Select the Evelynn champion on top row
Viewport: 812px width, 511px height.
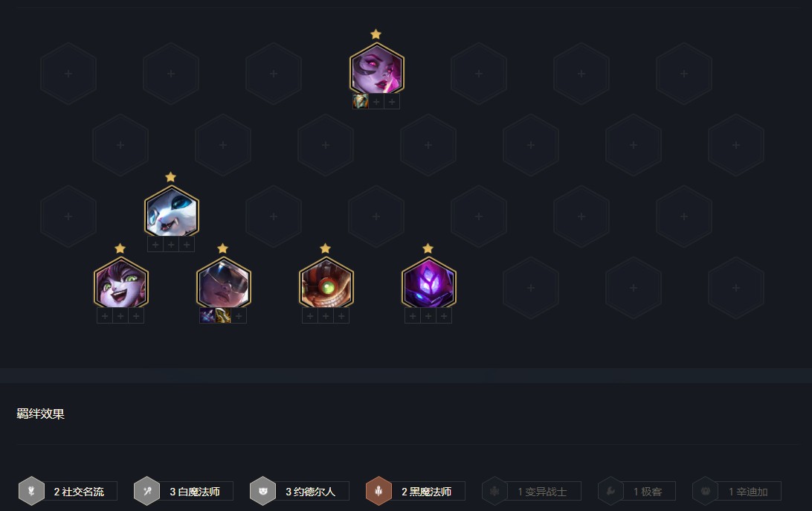coord(376,70)
